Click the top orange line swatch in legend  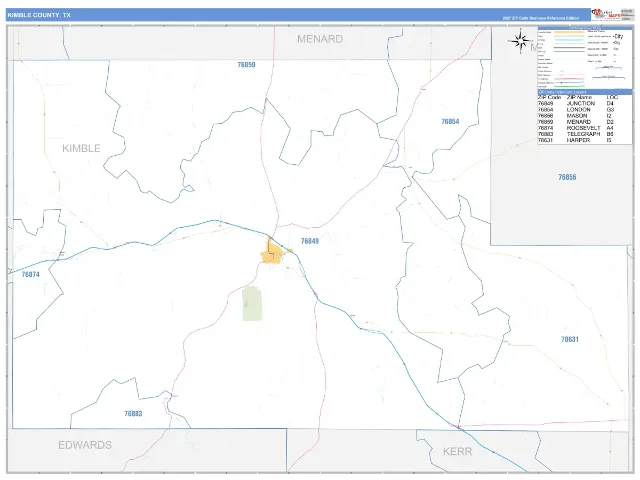569,32
